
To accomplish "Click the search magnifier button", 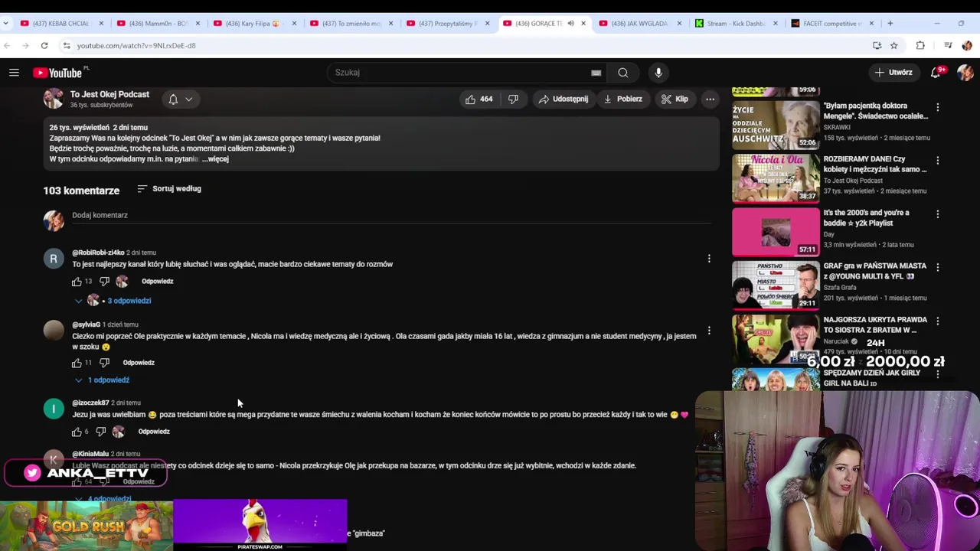I will point(623,73).
